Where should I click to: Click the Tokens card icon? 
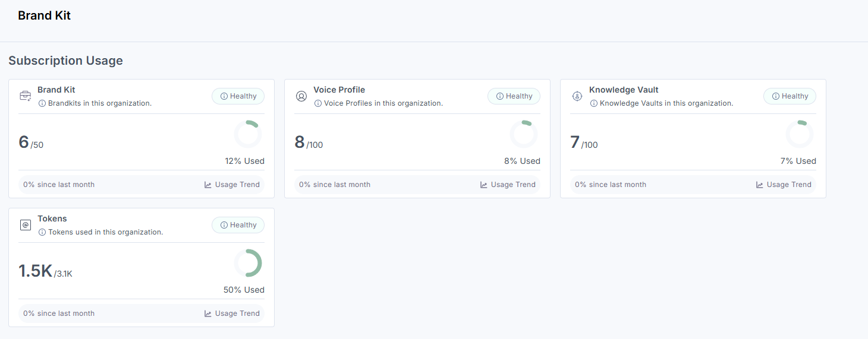tap(26, 225)
